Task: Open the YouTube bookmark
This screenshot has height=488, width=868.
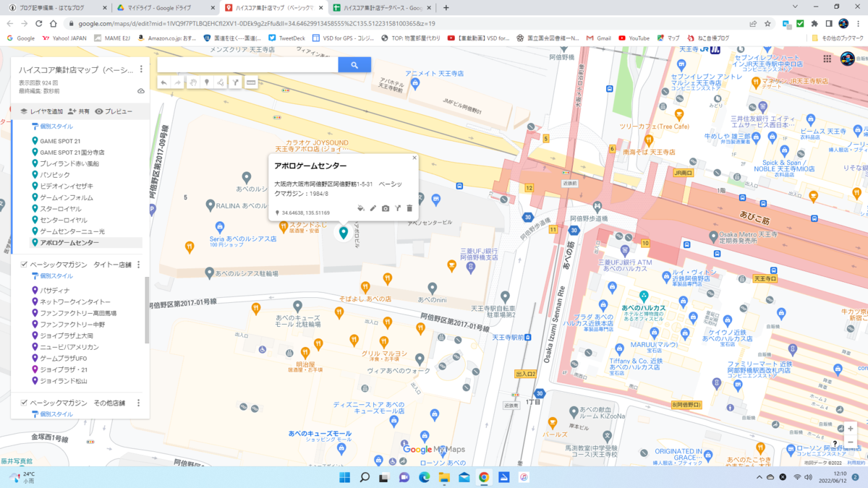Action: pos(634,38)
